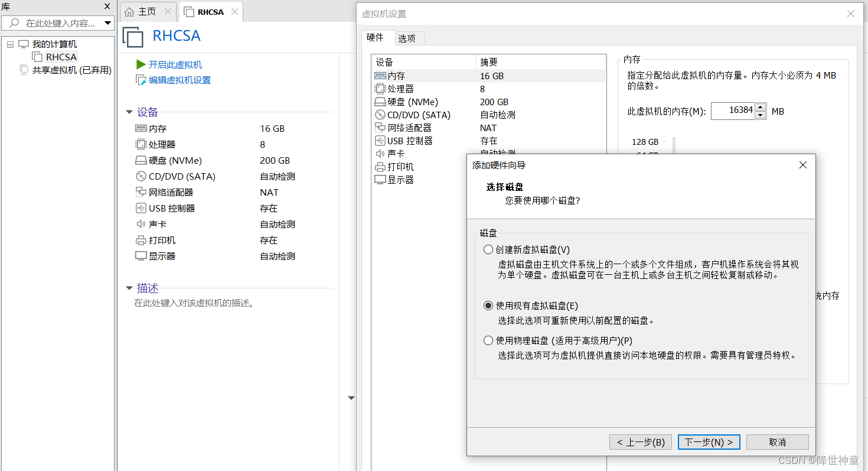Click the USB controller icon in the main device list
Image resolution: width=868 pixels, height=471 pixels.
(141, 208)
